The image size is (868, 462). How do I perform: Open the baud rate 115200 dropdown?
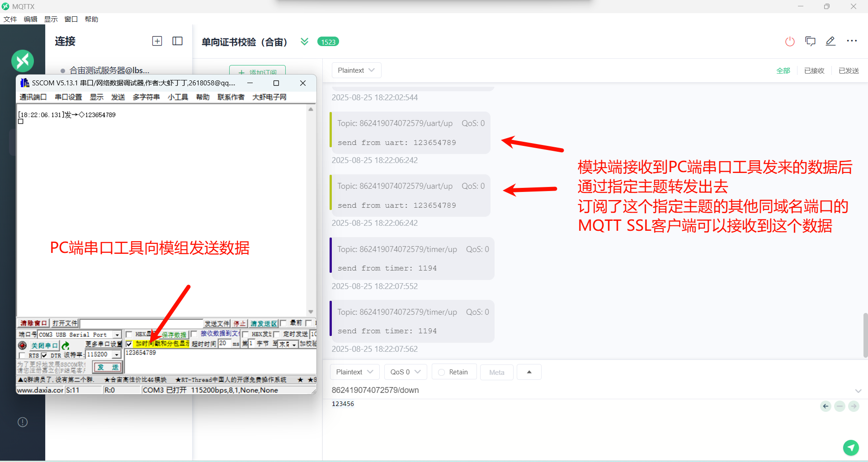[x=104, y=355]
